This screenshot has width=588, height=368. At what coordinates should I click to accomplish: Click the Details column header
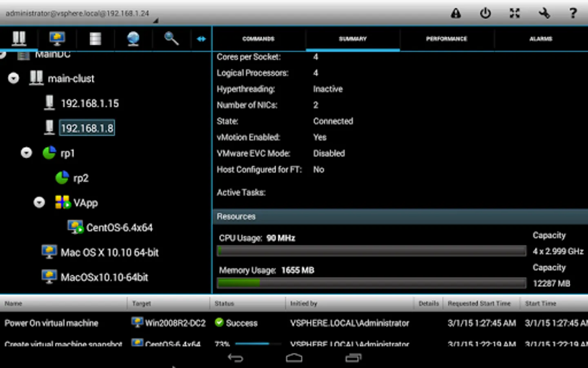pos(429,303)
